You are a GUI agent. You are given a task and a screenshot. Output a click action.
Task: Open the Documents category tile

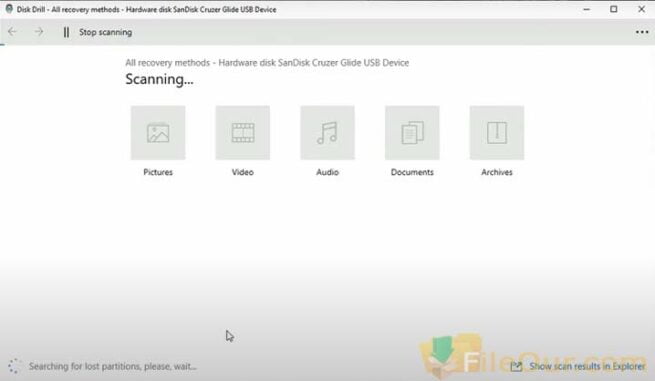tap(412, 133)
